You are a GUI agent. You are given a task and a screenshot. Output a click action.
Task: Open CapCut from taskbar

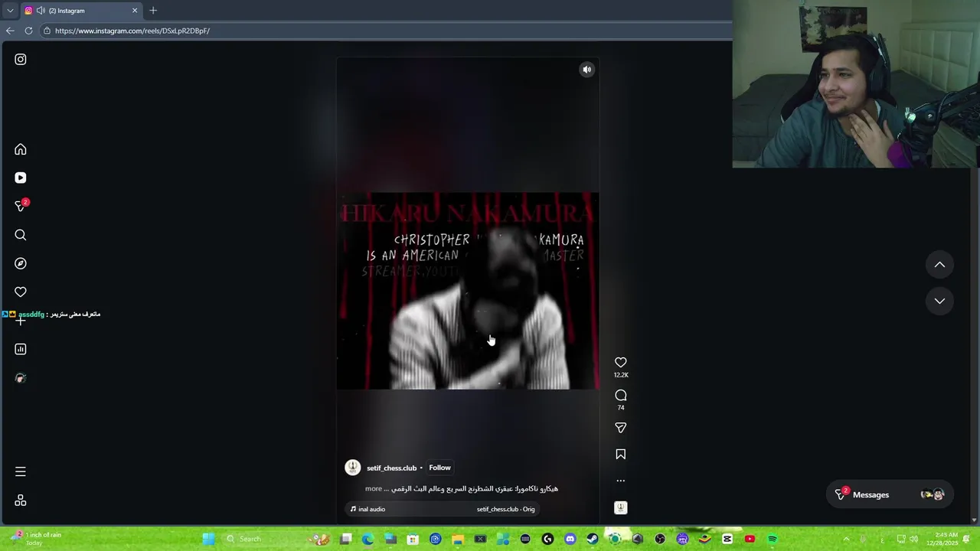(727, 539)
